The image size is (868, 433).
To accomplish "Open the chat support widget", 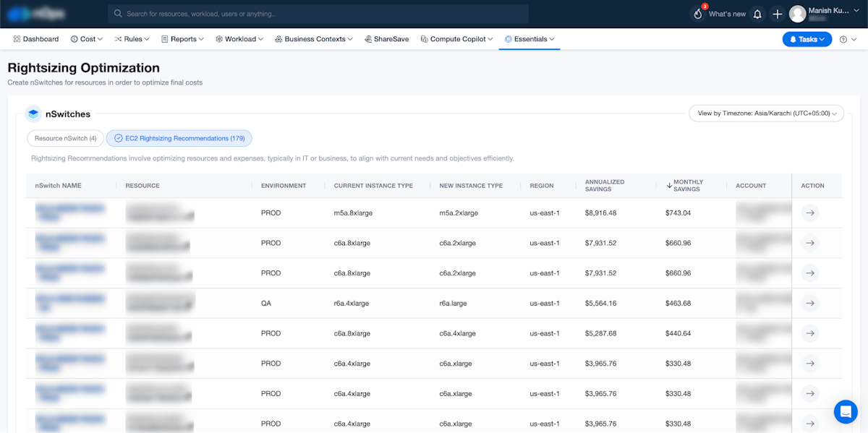I will pos(845,411).
